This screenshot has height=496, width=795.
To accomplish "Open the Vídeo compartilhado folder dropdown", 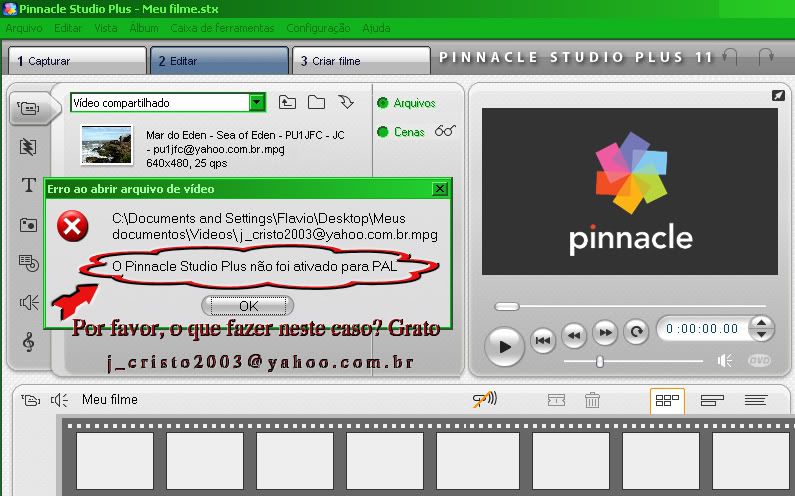I will click(x=258, y=102).
